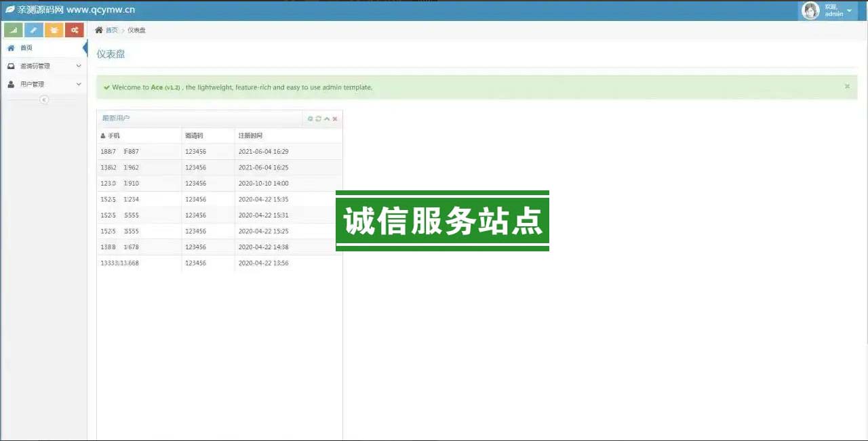Open the admin user dropdown
Image resolution: width=868 pixels, height=441 pixels.
pos(849,10)
